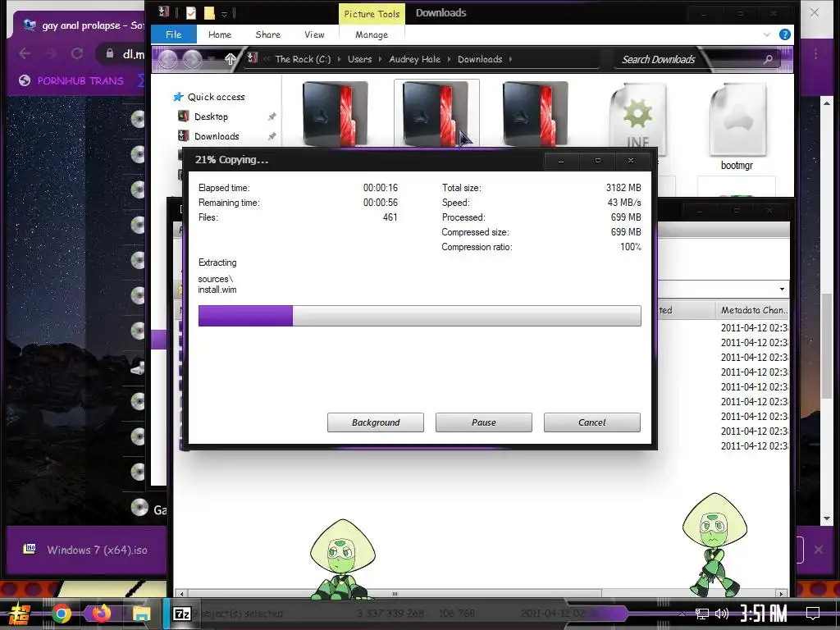840x630 pixels.
Task: Click scroll-left arrow in 7-Zip list
Action: [182, 594]
